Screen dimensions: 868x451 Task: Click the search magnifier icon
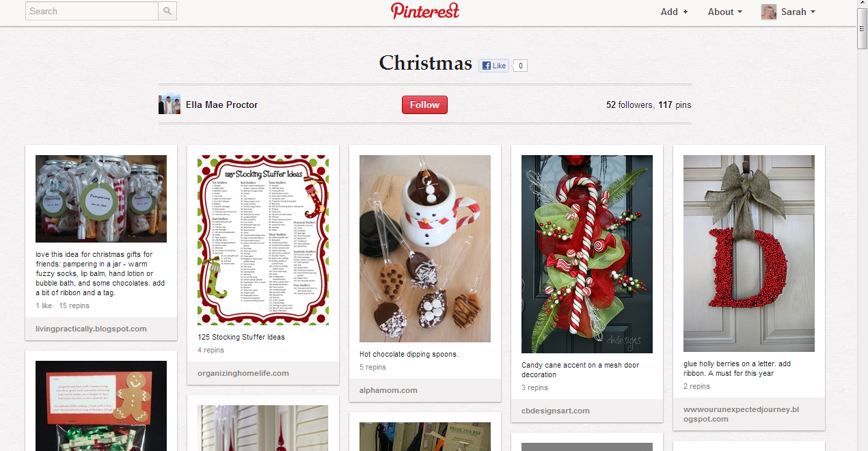[x=167, y=11]
